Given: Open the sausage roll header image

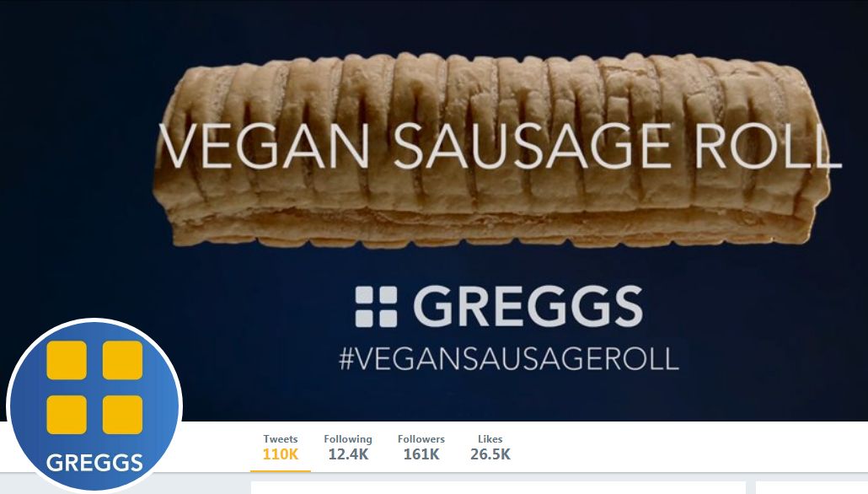Looking at the screenshot, I should tap(491, 149).
